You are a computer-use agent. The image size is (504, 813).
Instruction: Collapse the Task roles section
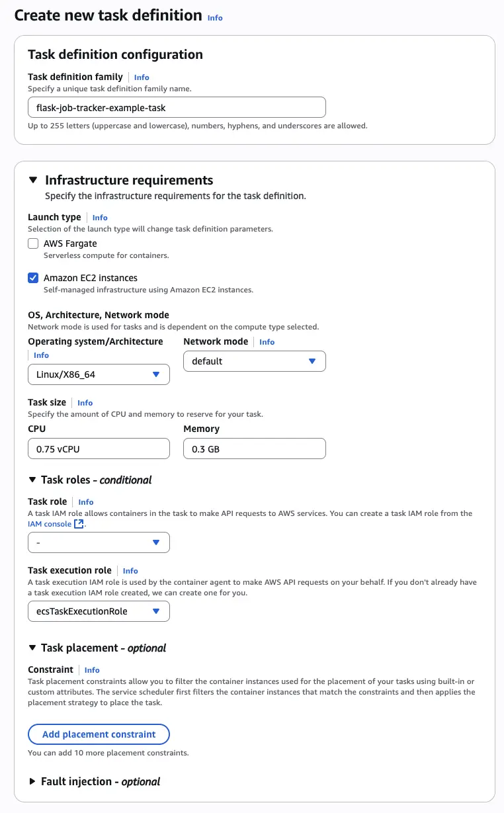[x=32, y=480]
